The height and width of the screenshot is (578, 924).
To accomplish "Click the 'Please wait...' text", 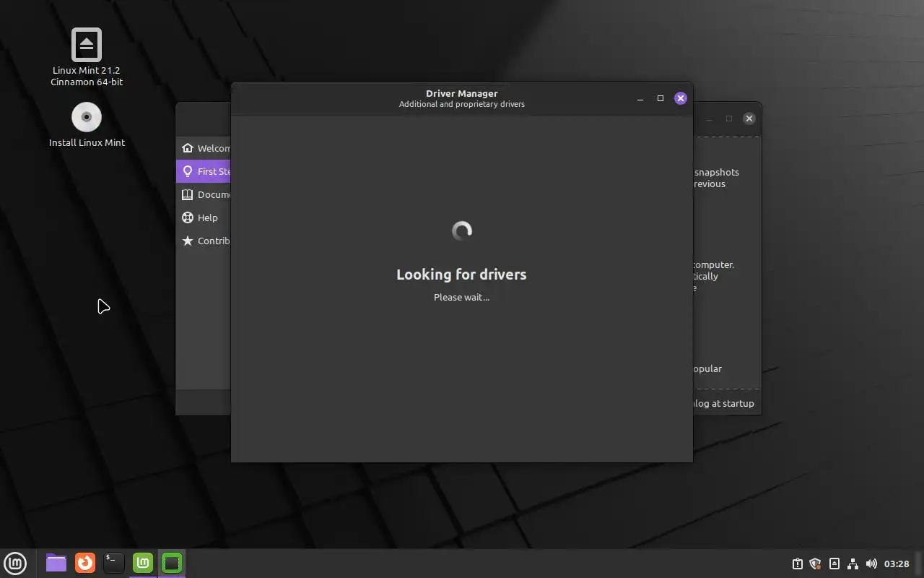I will (x=461, y=297).
